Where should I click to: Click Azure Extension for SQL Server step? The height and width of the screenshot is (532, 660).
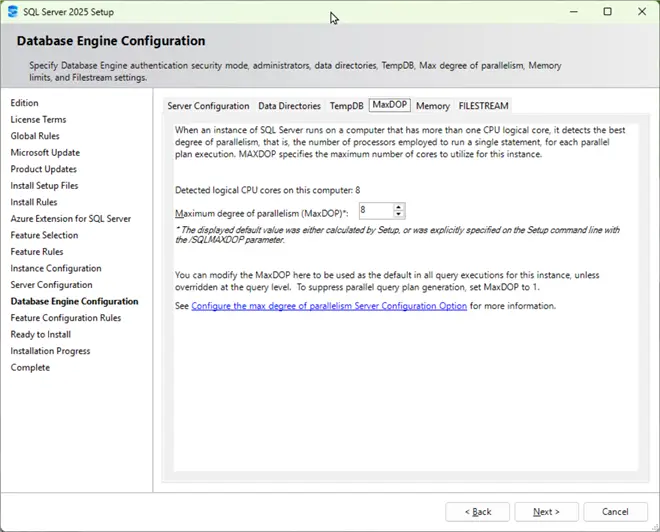pos(71,219)
